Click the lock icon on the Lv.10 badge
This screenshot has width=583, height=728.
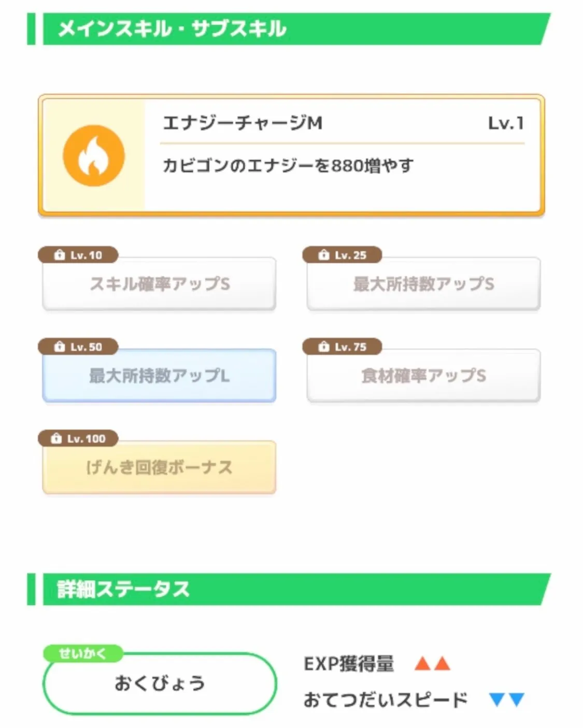click(60, 255)
